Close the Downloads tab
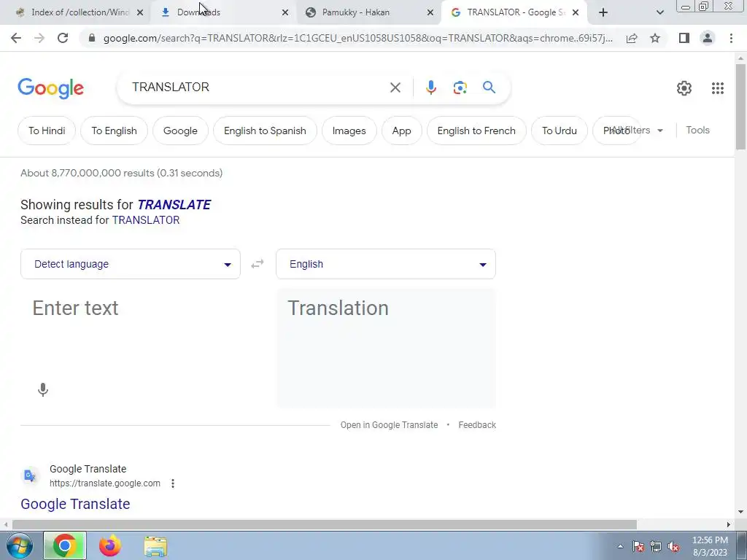The height and width of the screenshot is (560, 747). [x=285, y=12]
